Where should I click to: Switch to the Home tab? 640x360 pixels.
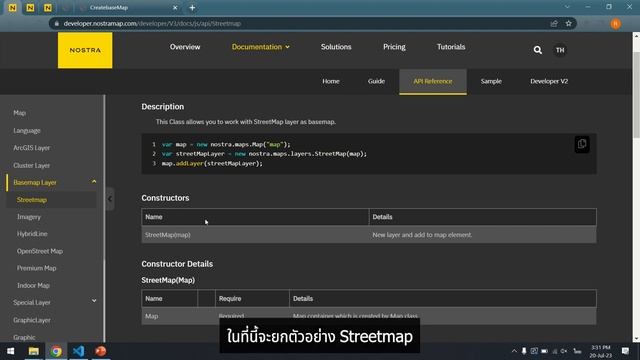pos(331,81)
